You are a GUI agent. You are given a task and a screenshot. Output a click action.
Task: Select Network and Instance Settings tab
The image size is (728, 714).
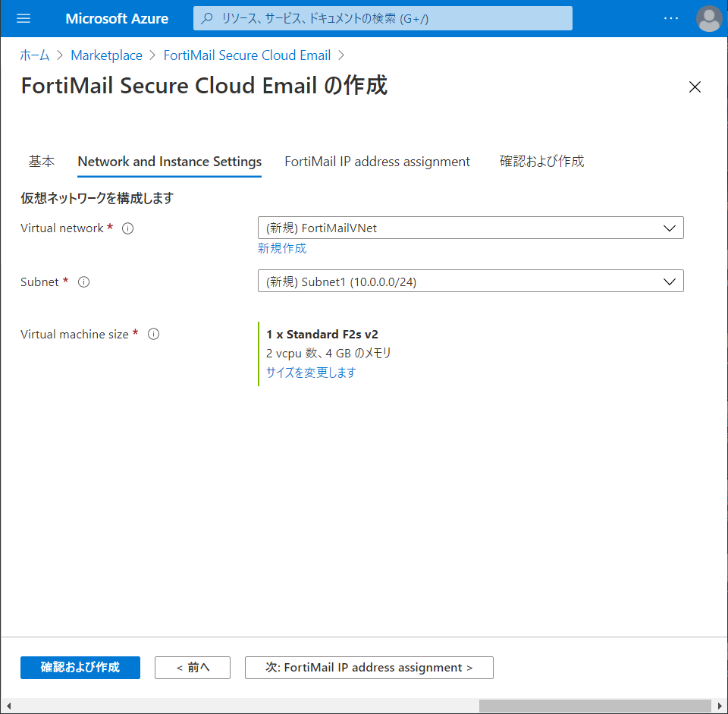(x=169, y=161)
